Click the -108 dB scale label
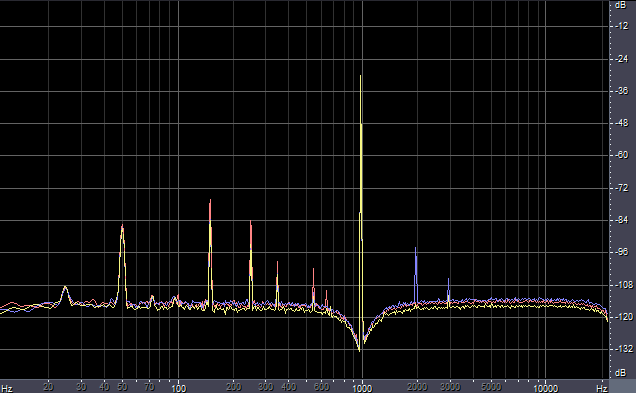 pyautogui.click(x=623, y=285)
